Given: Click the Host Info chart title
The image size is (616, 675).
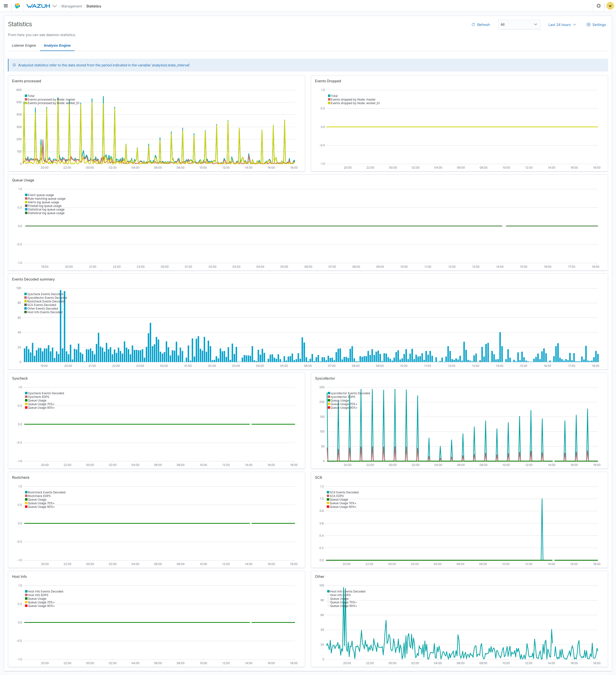Looking at the screenshot, I should (x=19, y=577).
